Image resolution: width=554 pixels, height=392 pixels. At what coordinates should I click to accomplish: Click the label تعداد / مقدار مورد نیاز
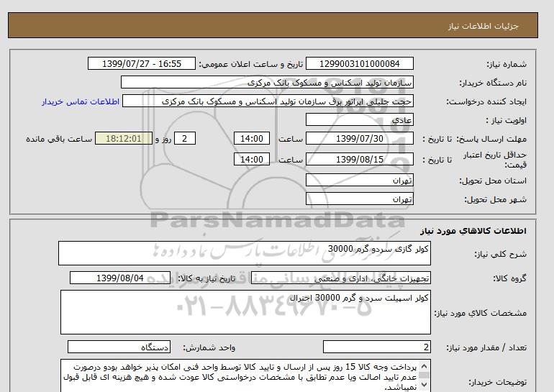486,348
